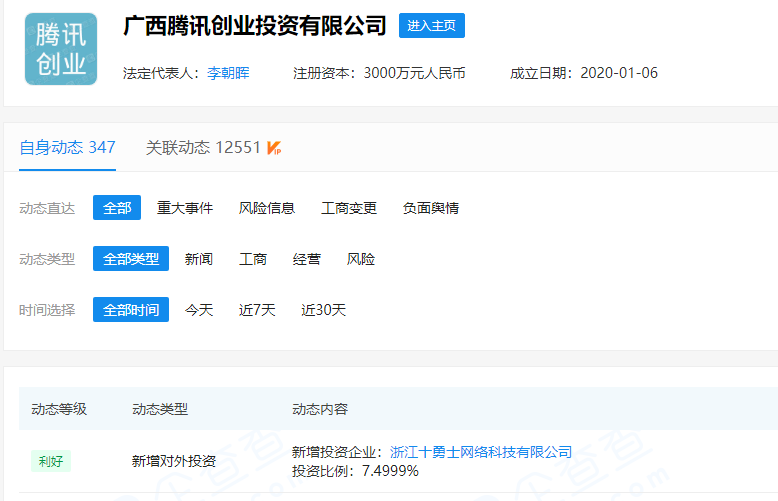Choose 经营 dynamic type
The image size is (778, 501).
307,259
